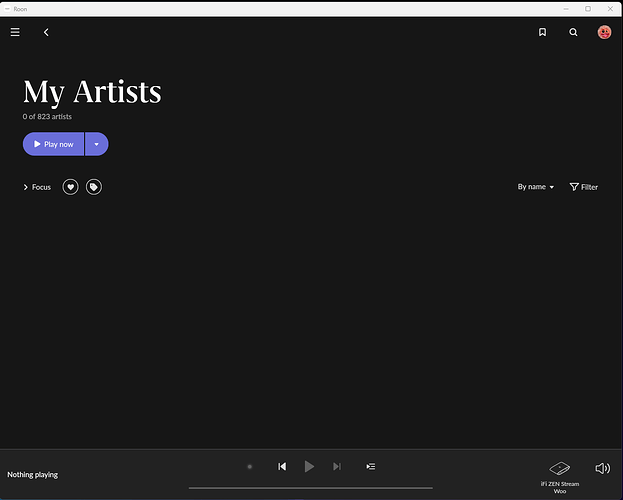Open the hamburger navigation menu
623x500 pixels.
pos(15,32)
